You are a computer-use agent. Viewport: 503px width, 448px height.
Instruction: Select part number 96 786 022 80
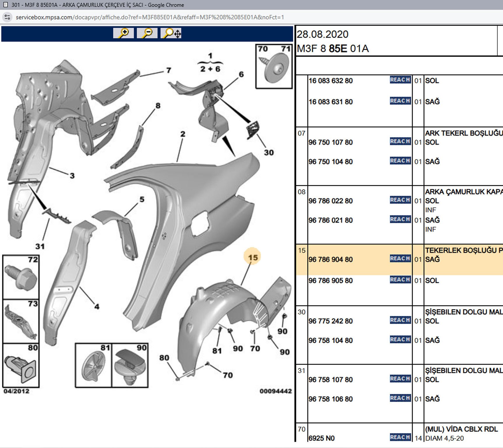[x=330, y=201]
